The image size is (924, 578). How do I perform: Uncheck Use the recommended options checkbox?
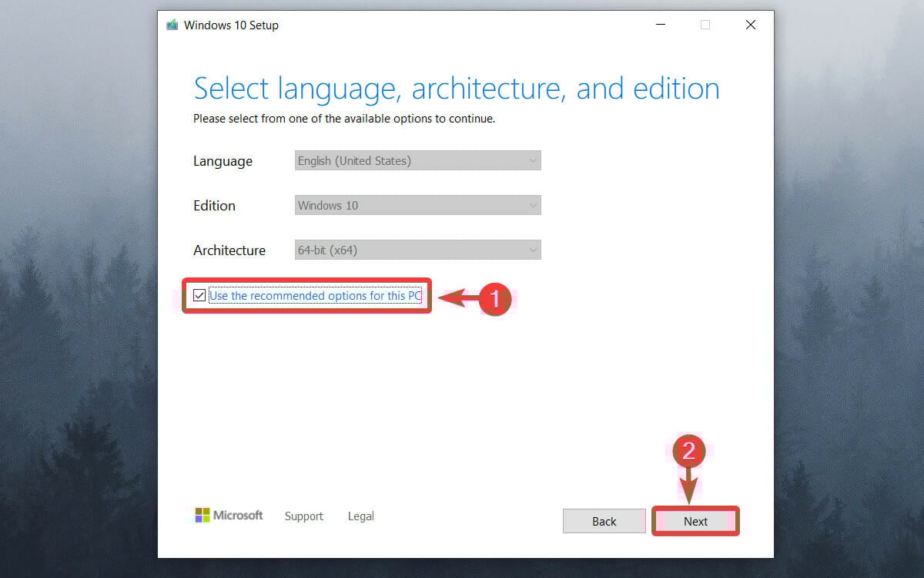tap(199, 296)
